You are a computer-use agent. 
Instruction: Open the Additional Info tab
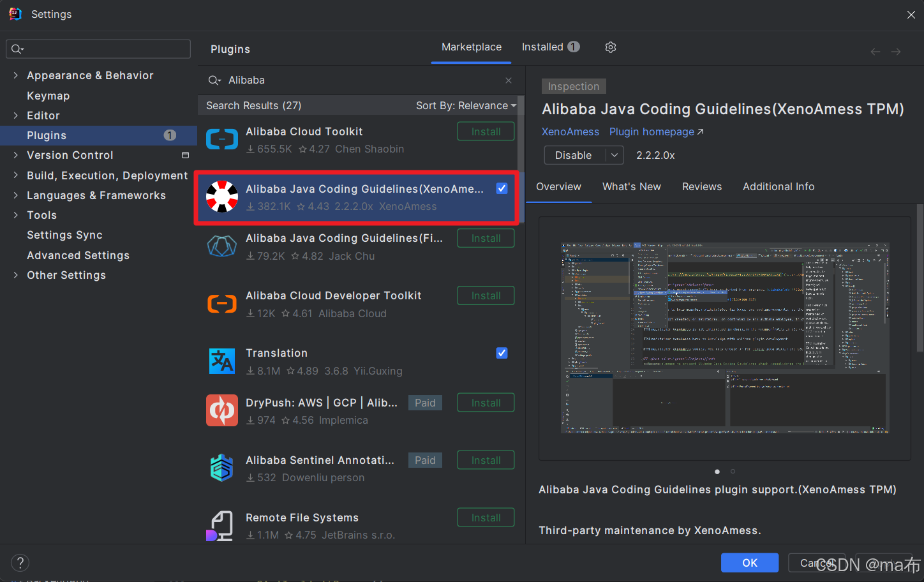point(779,187)
